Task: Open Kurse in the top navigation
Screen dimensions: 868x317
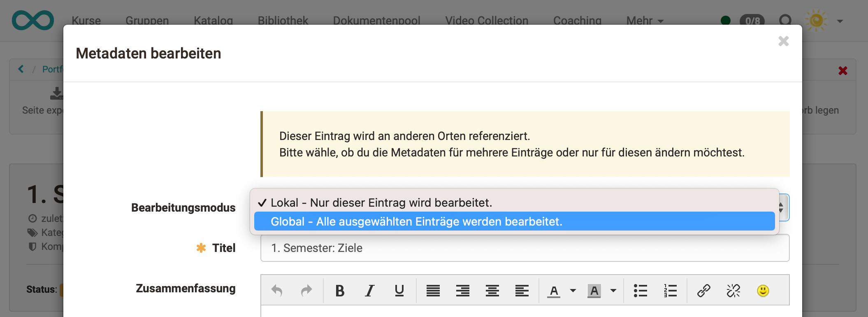Action: pos(86,21)
